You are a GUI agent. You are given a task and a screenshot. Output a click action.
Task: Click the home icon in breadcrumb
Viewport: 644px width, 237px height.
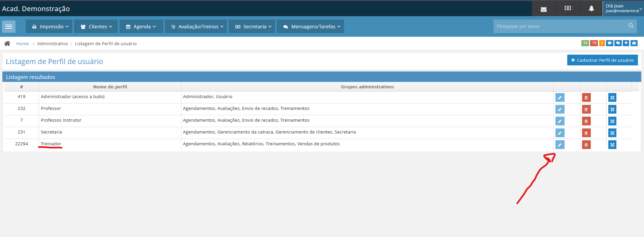(7, 43)
